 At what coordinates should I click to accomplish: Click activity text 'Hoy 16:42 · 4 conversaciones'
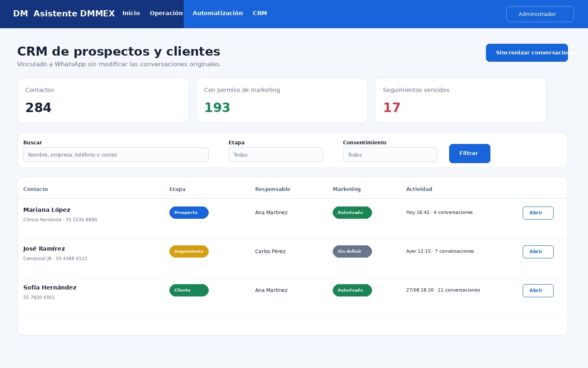coord(439,213)
